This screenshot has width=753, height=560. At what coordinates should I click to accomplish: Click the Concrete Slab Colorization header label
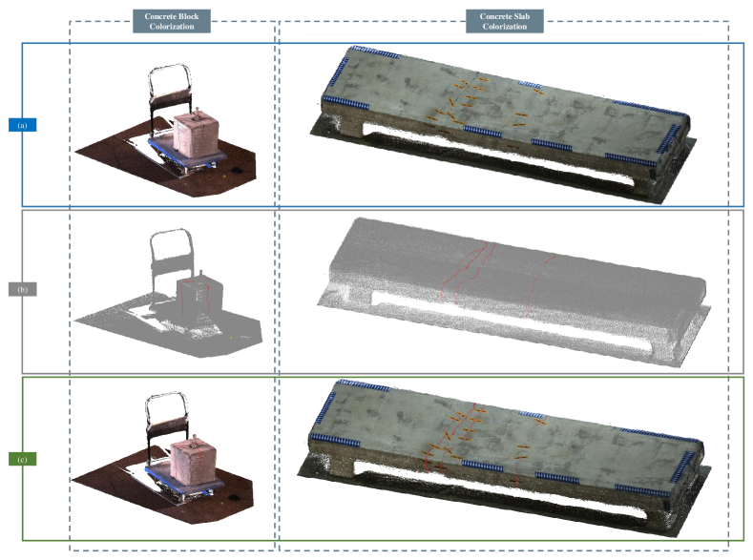505,22
